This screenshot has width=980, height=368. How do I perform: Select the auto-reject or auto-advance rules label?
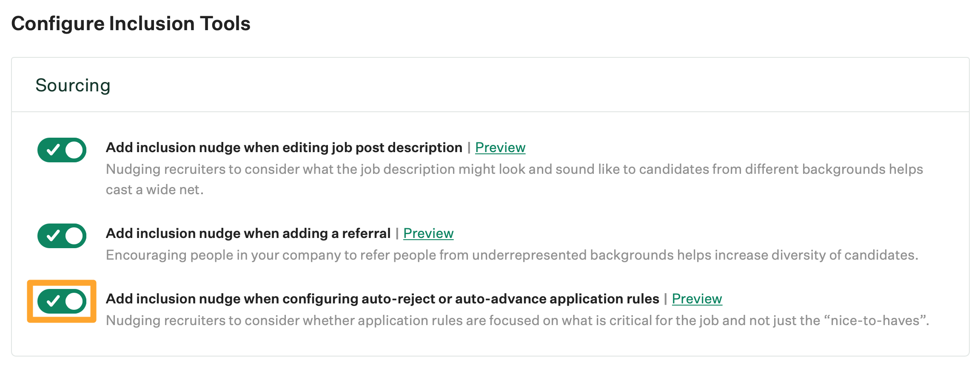[382, 299]
